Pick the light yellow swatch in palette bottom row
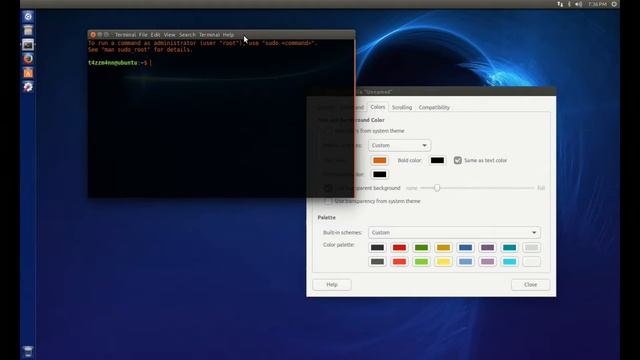Viewport: 640px width, 360px height. (443, 262)
